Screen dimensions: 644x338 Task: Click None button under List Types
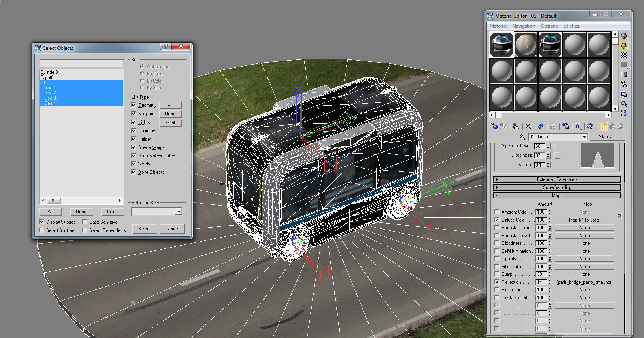tap(170, 114)
